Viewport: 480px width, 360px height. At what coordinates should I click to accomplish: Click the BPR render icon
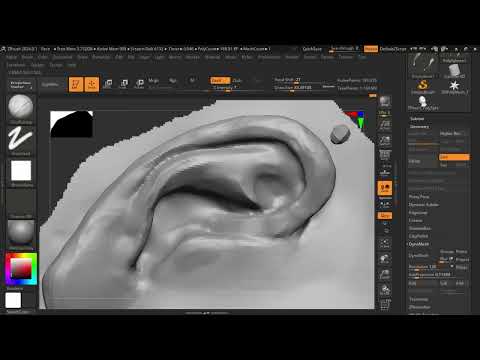point(385,101)
